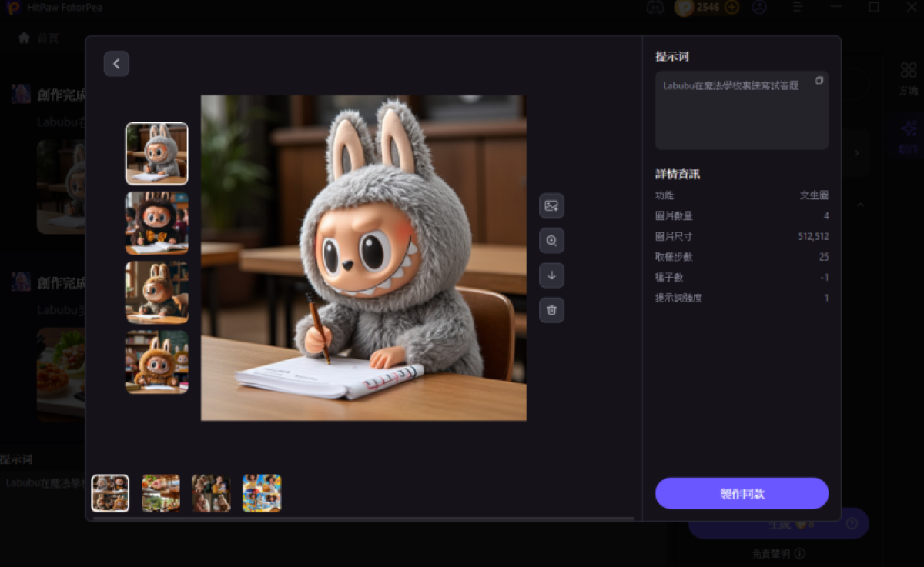Image resolution: width=924 pixels, height=567 pixels.
Task: Open the family portraits set in bottom strip
Action: click(x=211, y=493)
